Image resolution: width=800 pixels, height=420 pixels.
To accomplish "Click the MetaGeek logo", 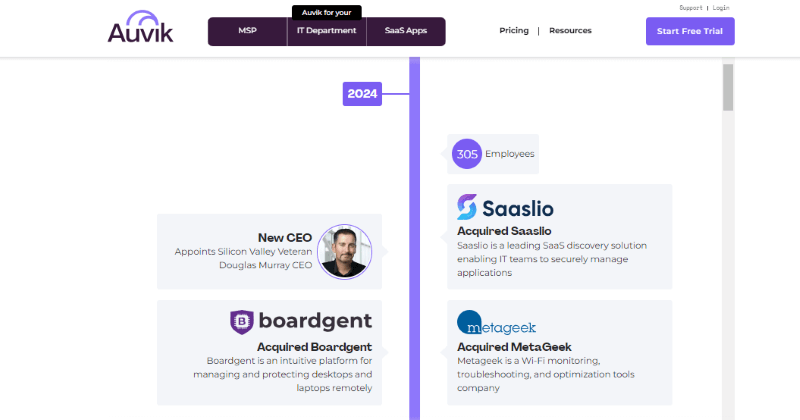I will click(x=496, y=323).
